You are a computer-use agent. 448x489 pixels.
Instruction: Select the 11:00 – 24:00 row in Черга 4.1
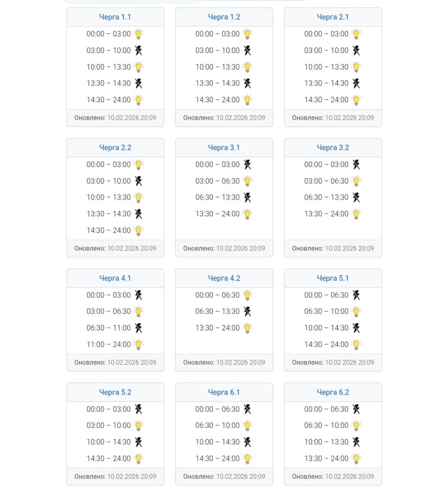click(115, 344)
